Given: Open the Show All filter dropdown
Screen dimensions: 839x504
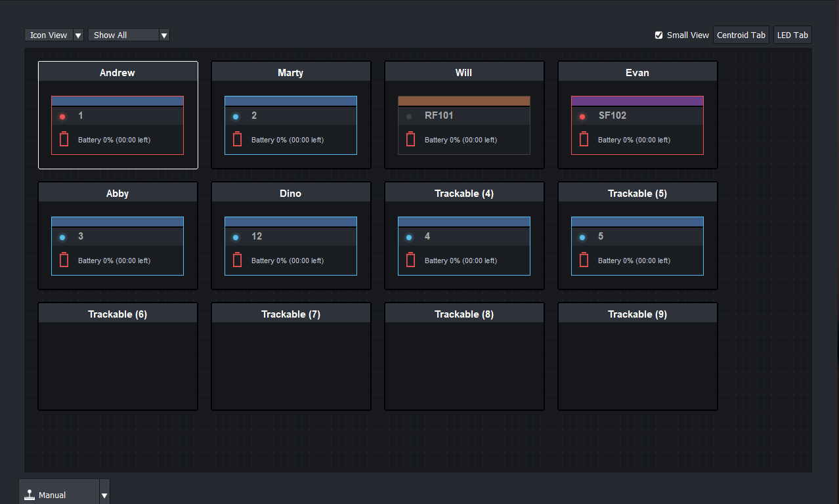Looking at the screenshot, I should (x=125, y=35).
